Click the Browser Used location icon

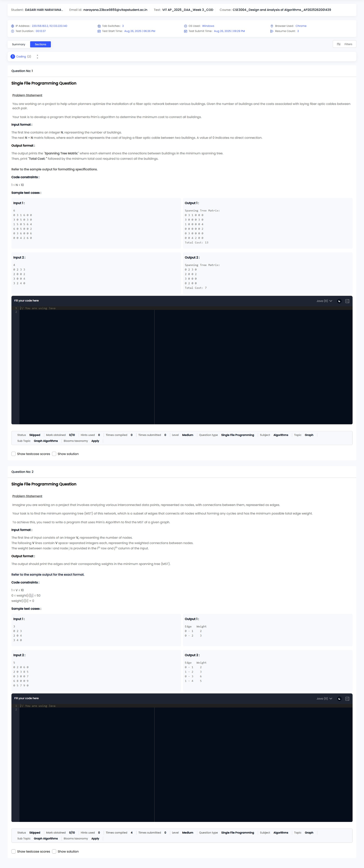click(271, 26)
